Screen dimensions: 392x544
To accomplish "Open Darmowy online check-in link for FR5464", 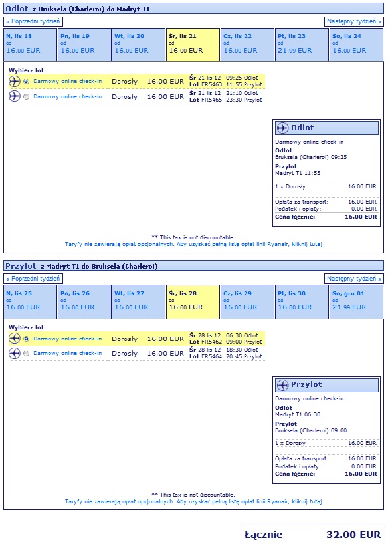I will [68, 354].
